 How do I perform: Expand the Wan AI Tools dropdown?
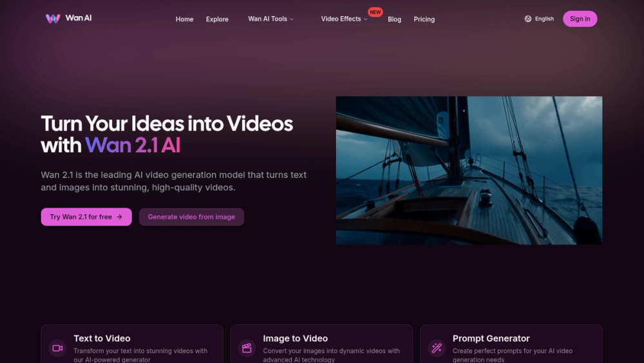pos(270,19)
